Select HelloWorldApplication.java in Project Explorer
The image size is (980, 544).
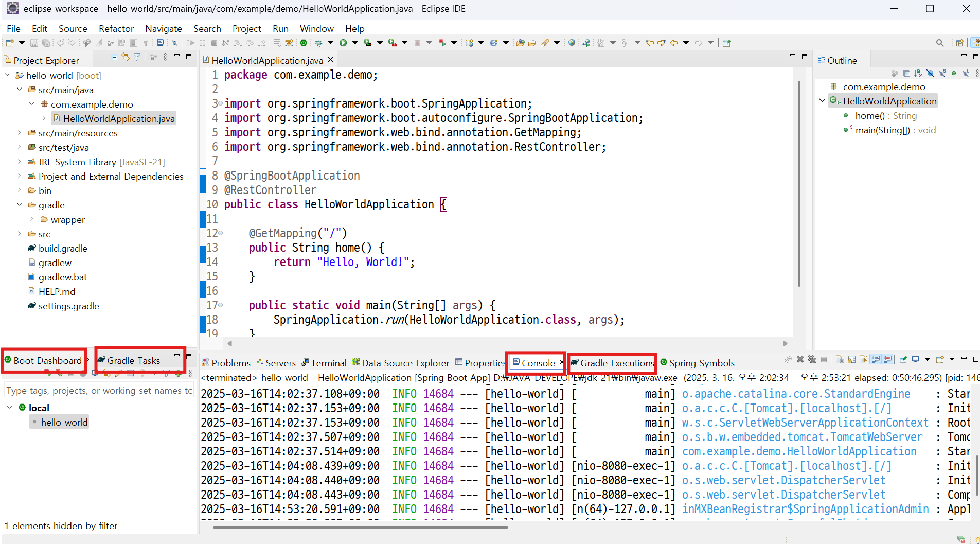[119, 118]
